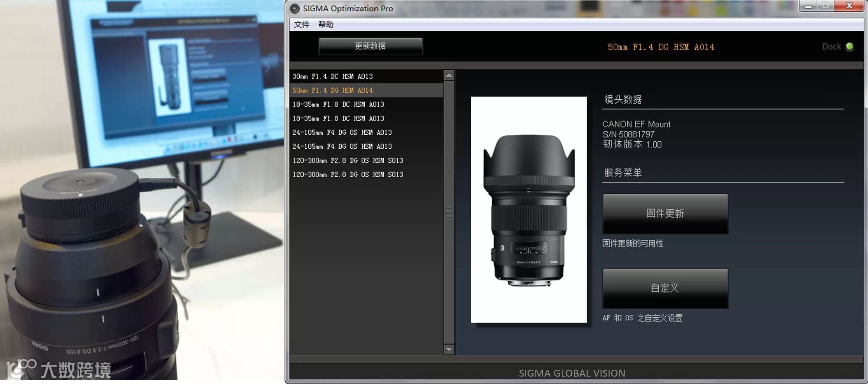Click the 服务菜单 section heading
Viewport: 868px width, 384px height.
[623, 172]
